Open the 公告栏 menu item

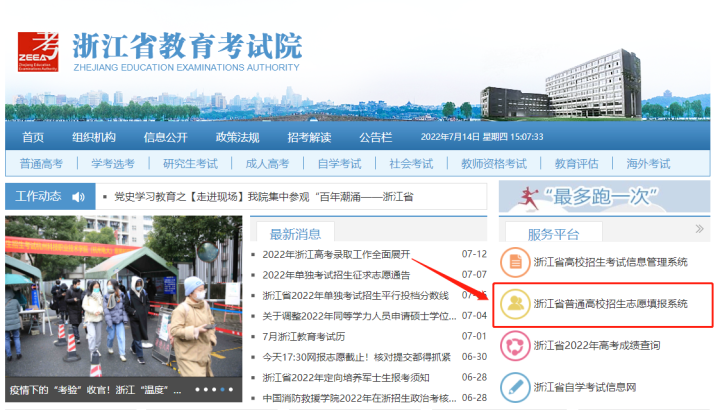tap(376, 137)
